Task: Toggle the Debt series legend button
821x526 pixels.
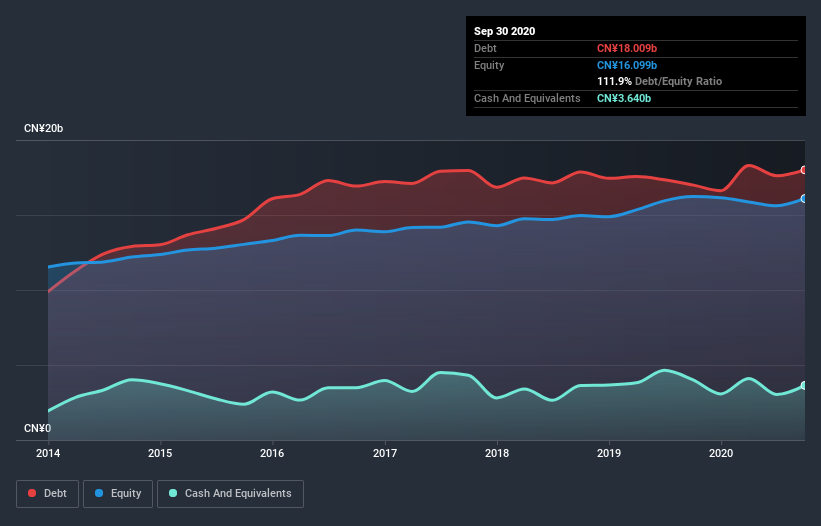Action: point(47,494)
